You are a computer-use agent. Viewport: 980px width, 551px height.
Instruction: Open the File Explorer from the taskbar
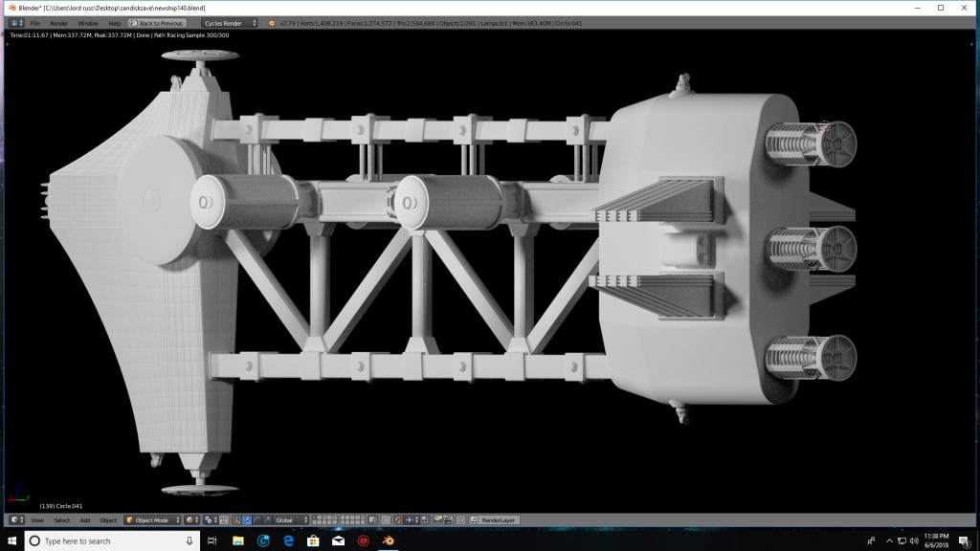238,540
